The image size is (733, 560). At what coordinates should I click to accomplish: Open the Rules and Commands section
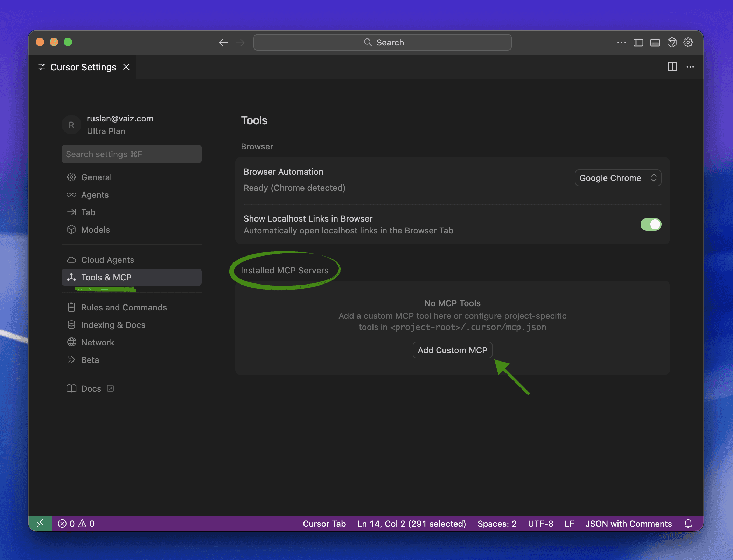124,307
